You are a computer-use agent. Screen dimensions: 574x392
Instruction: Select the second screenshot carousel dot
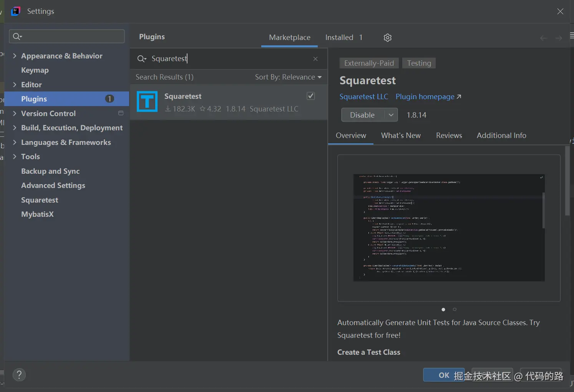[x=455, y=309]
